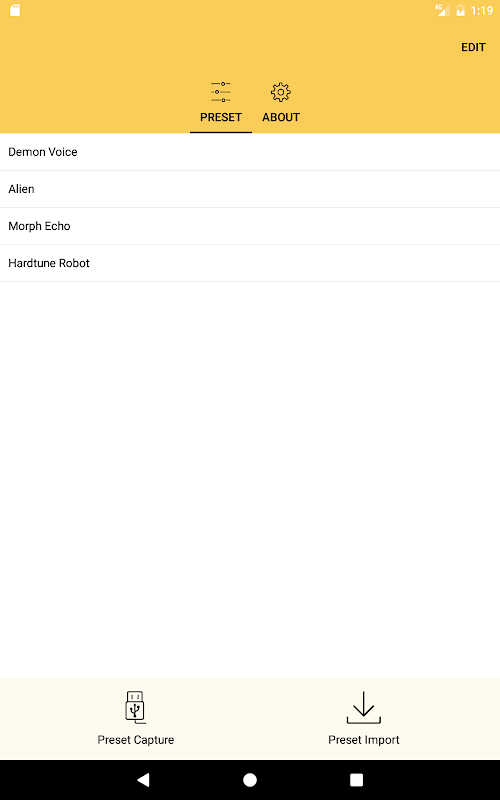Tap the Android home circle
The width and height of the screenshot is (500, 800).
pyautogui.click(x=250, y=780)
